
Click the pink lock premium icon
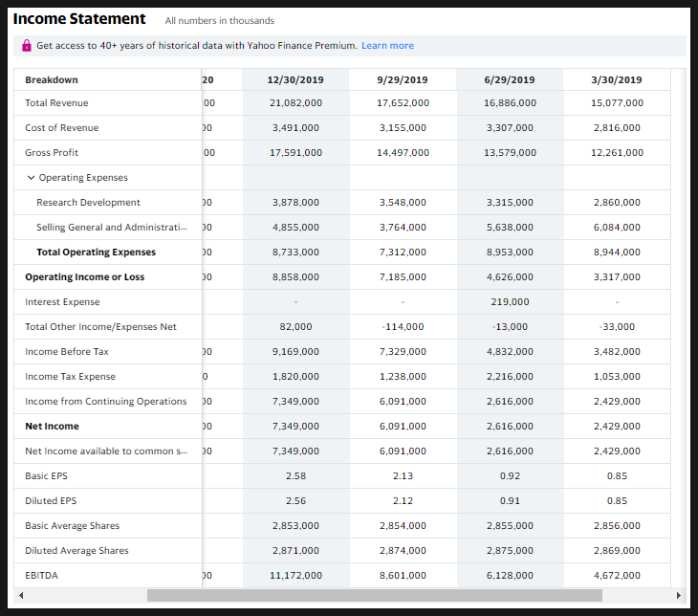click(x=27, y=45)
